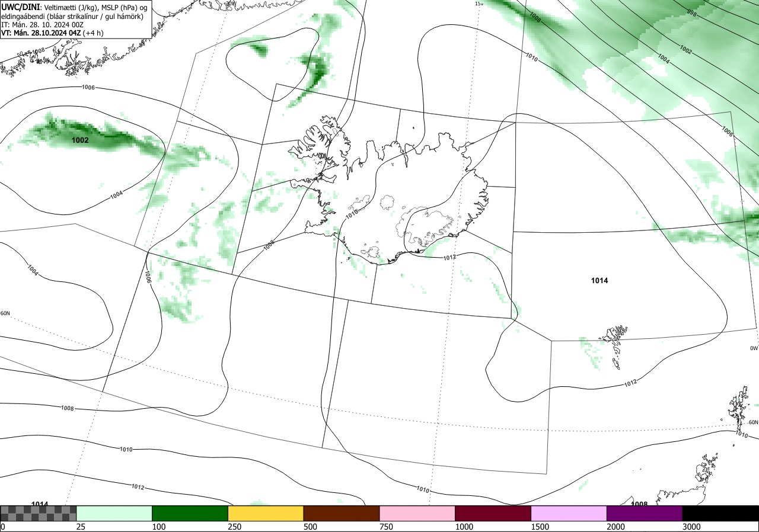
Task: Select the pink 750–1000 legend swatch
Action: (417, 513)
